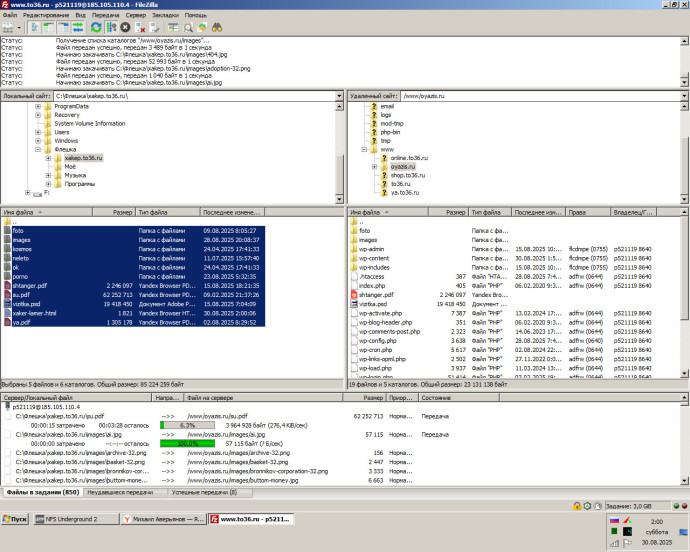690x552 pixels.
Task: Click the 6.3% progress bar for su.pdf
Action: pos(187,425)
